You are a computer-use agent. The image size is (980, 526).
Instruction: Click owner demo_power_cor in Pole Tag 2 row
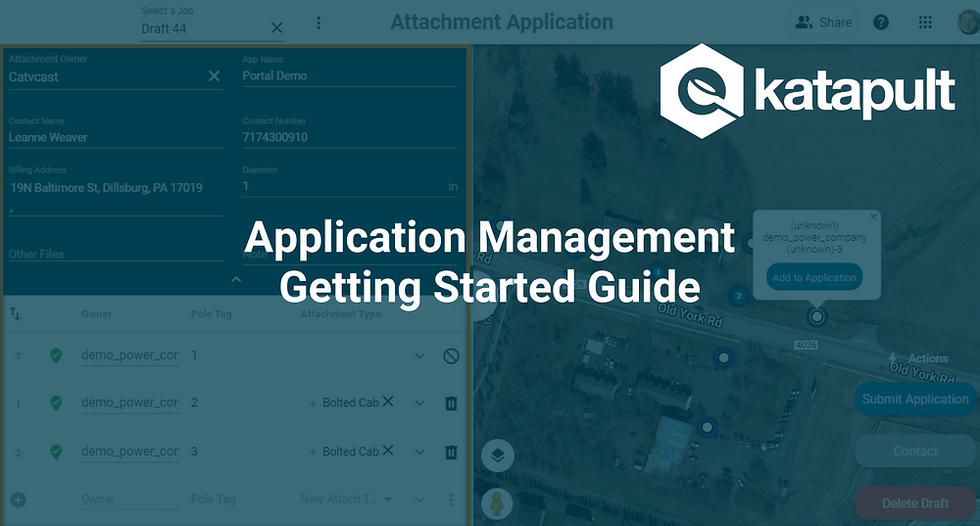(x=129, y=403)
